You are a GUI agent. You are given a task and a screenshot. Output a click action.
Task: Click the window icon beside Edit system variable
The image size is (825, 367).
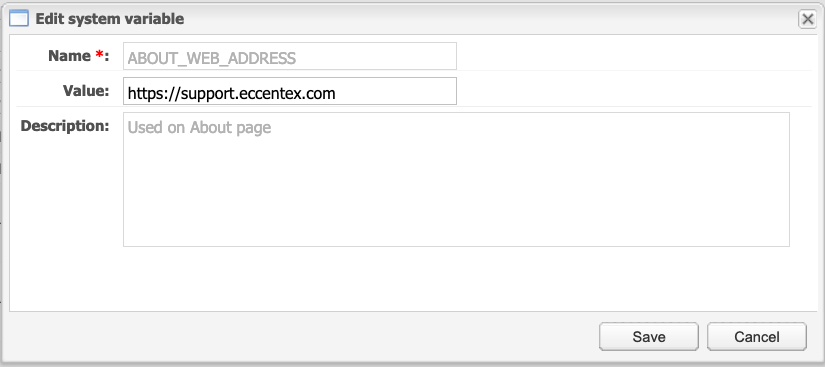(19, 19)
